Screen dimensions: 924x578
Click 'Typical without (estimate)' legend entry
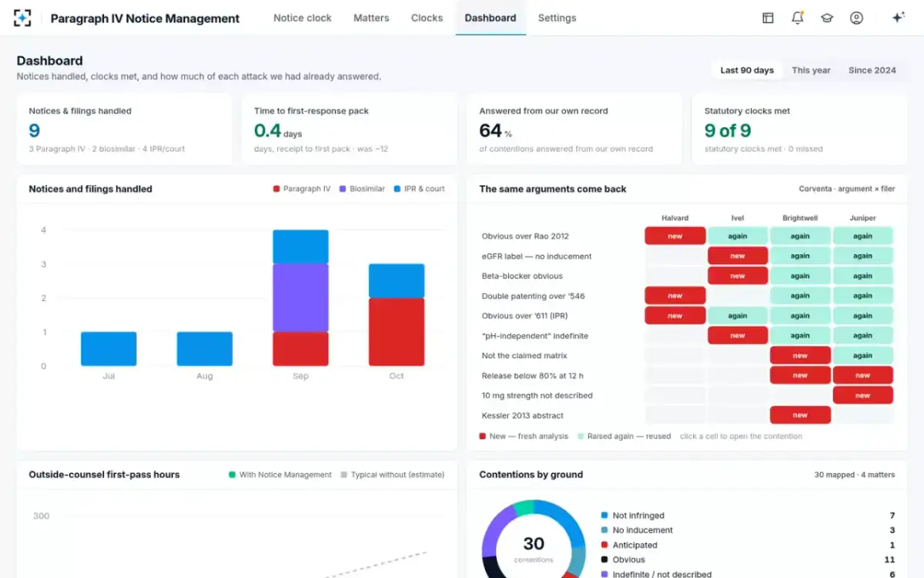[x=393, y=475]
